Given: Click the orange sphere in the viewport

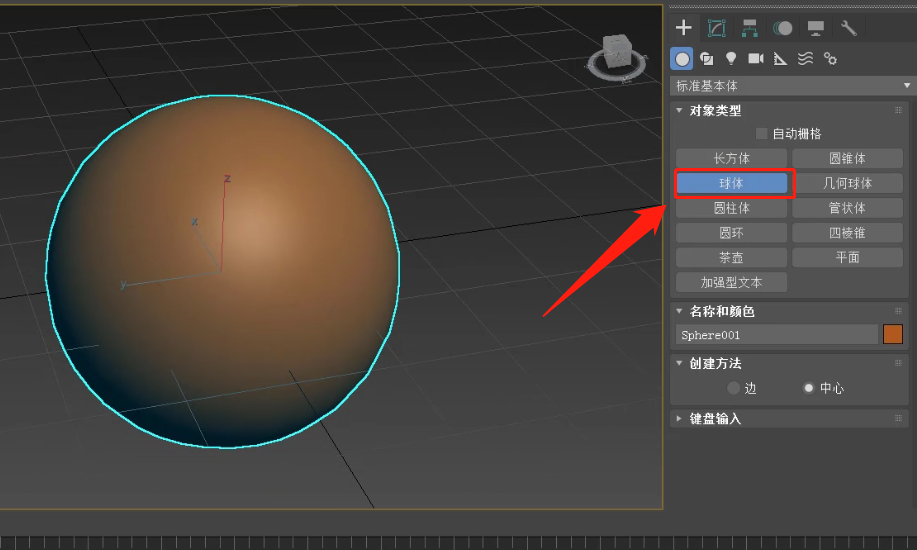Looking at the screenshot, I should [x=222, y=271].
